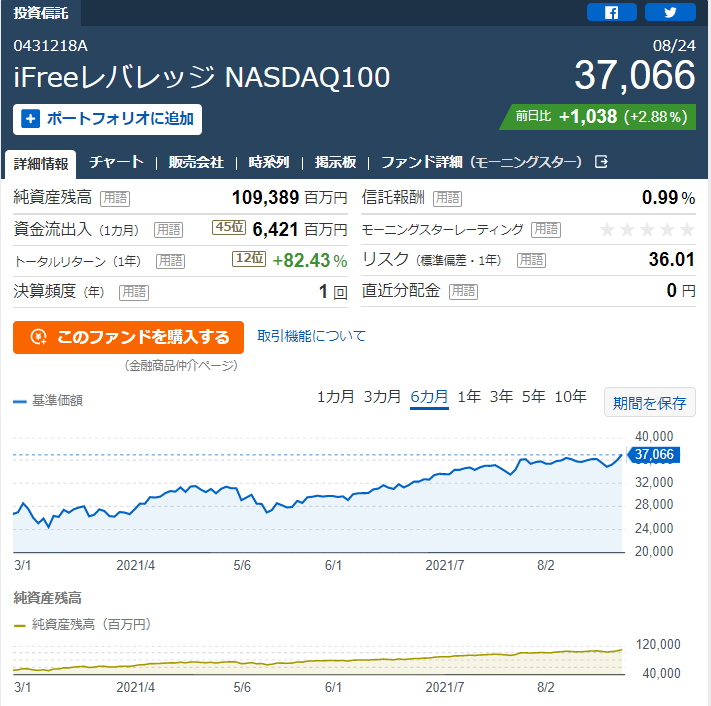Open the 販売会社 tab

coord(196,162)
